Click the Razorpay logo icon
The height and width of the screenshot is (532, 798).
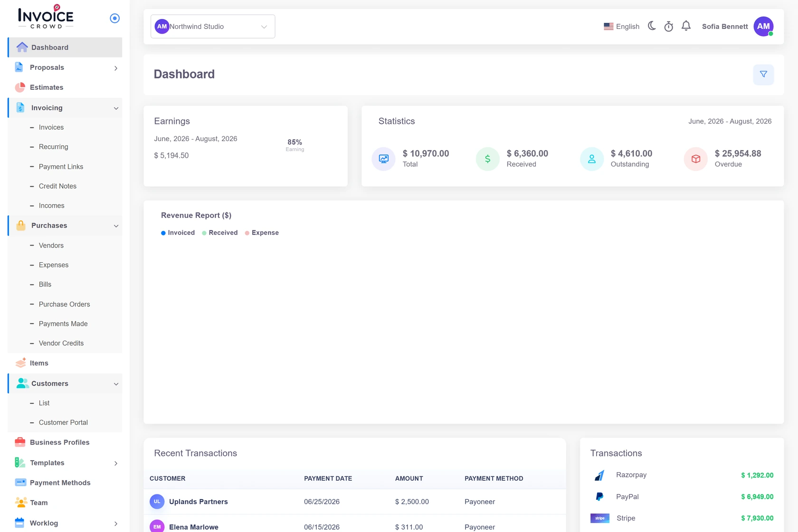coord(599,475)
